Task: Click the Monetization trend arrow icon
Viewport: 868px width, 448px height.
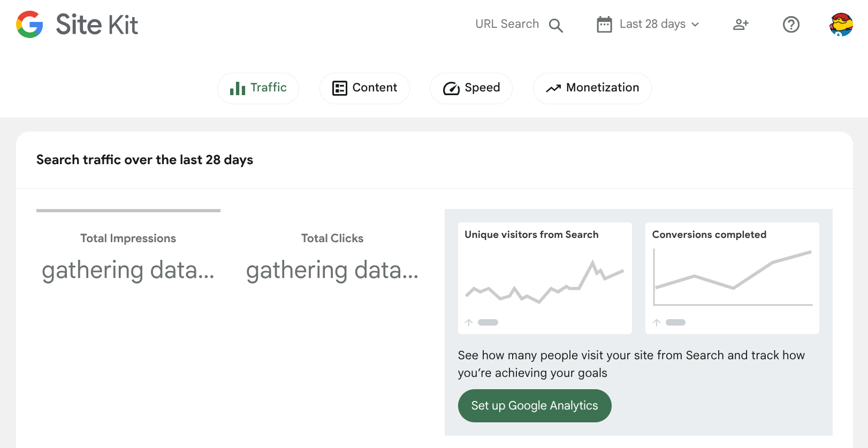Action: click(553, 88)
